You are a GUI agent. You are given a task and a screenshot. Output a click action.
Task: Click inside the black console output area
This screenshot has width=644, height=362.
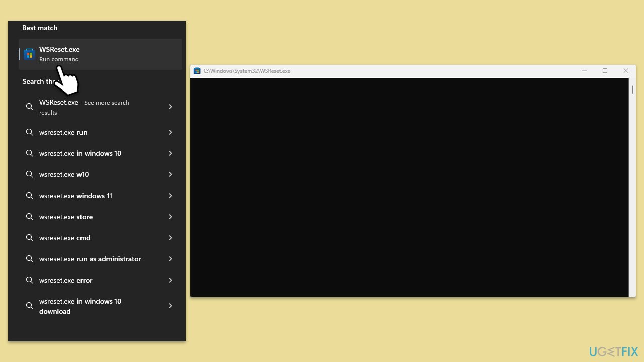point(409,187)
